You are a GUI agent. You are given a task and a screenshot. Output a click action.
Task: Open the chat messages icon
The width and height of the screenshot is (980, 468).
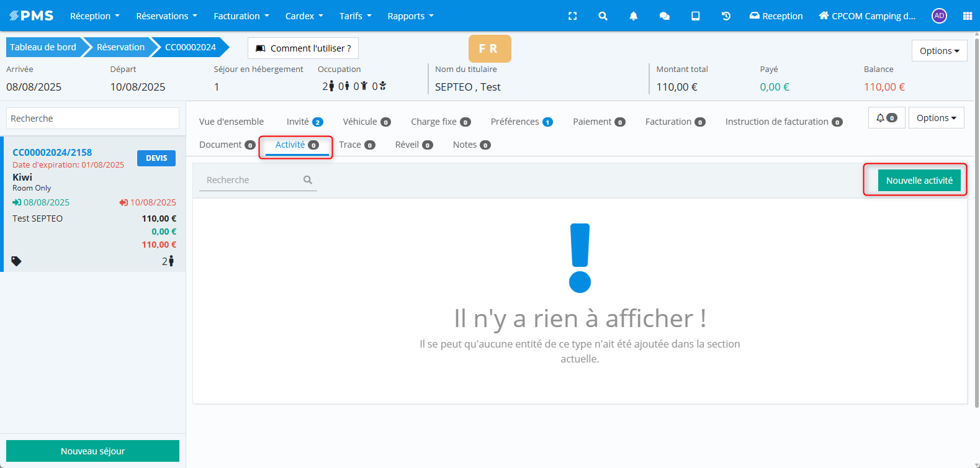(664, 16)
